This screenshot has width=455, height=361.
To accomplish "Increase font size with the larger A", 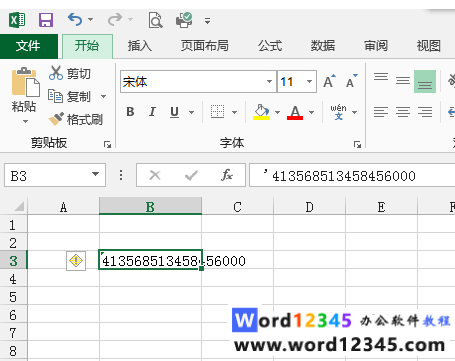I will coord(329,81).
